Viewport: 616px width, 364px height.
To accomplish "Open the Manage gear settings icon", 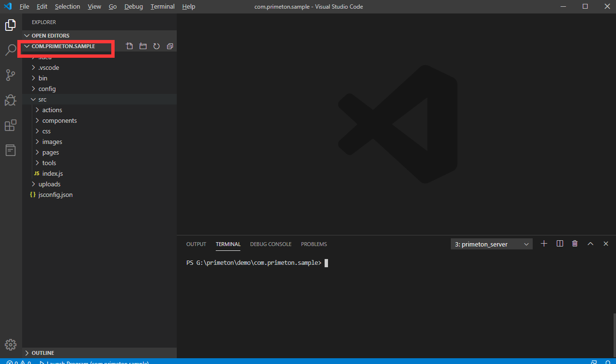I will click(x=11, y=345).
